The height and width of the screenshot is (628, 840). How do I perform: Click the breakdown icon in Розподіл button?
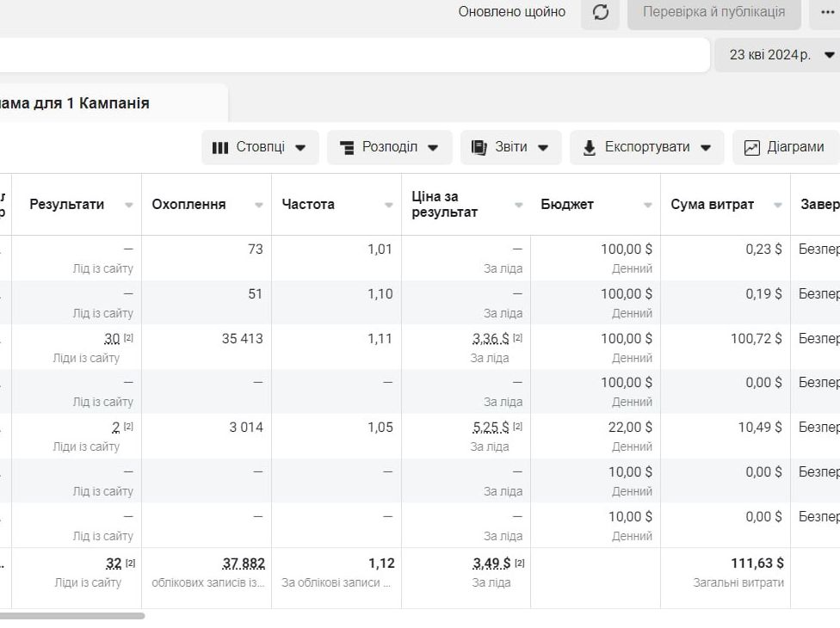point(347,147)
